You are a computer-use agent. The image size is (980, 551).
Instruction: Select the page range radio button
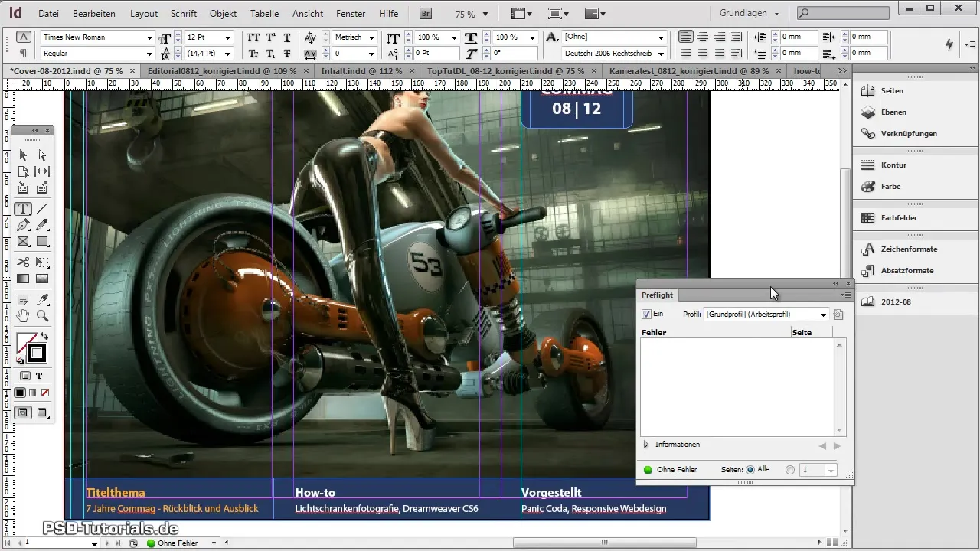coord(790,470)
